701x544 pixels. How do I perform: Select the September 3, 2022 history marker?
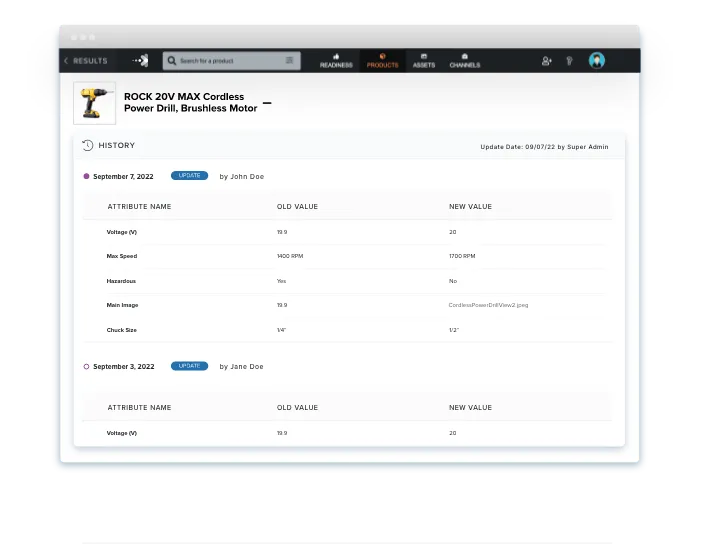click(87, 367)
